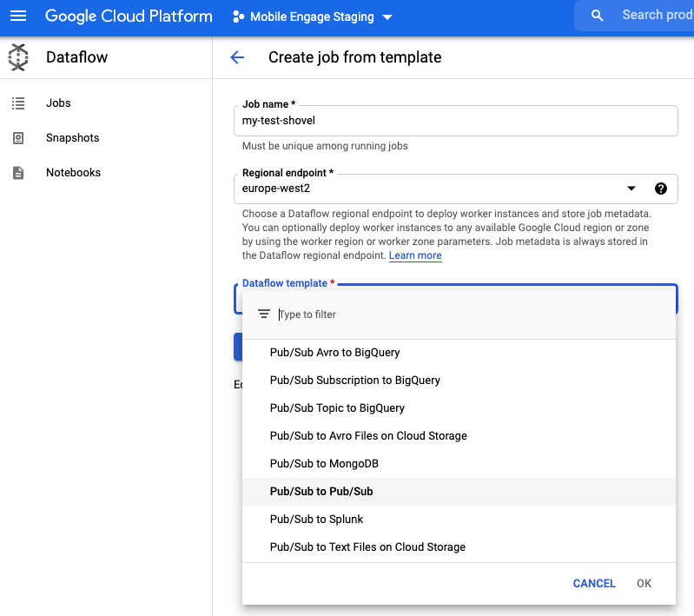Viewport: 694px width, 616px height.
Task: Pick Pub/Sub to MongoDB template
Action: coord(324,464)
